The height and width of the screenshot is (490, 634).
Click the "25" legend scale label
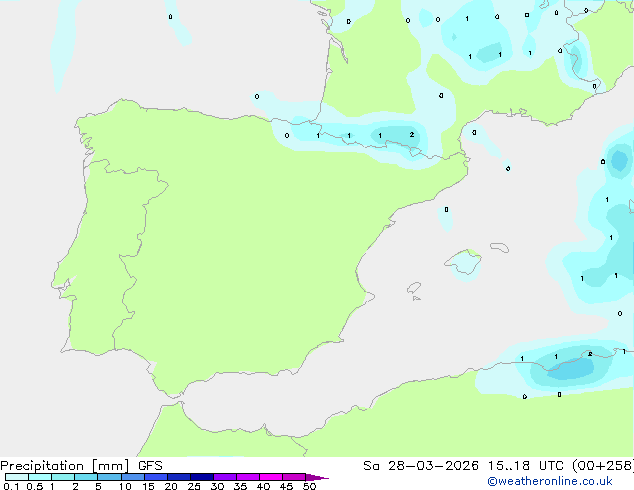click(194, 486)
